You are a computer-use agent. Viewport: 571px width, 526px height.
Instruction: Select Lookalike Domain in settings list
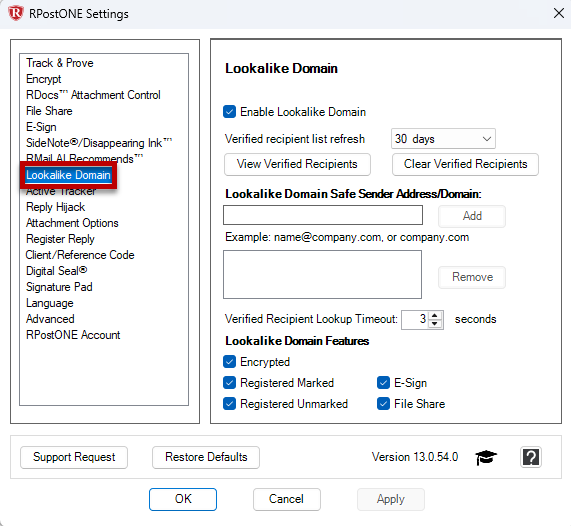click(68, 175)
